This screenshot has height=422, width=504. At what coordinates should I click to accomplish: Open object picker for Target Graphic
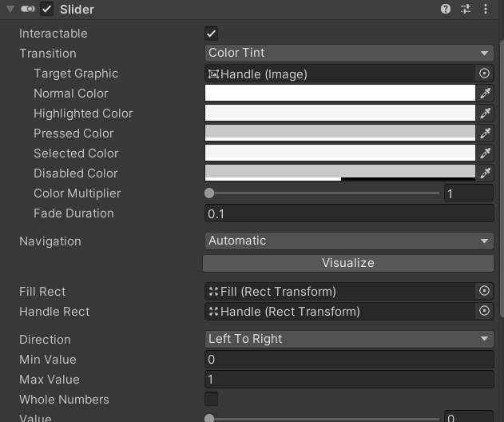pyautogui.click(x=484, y=74)
